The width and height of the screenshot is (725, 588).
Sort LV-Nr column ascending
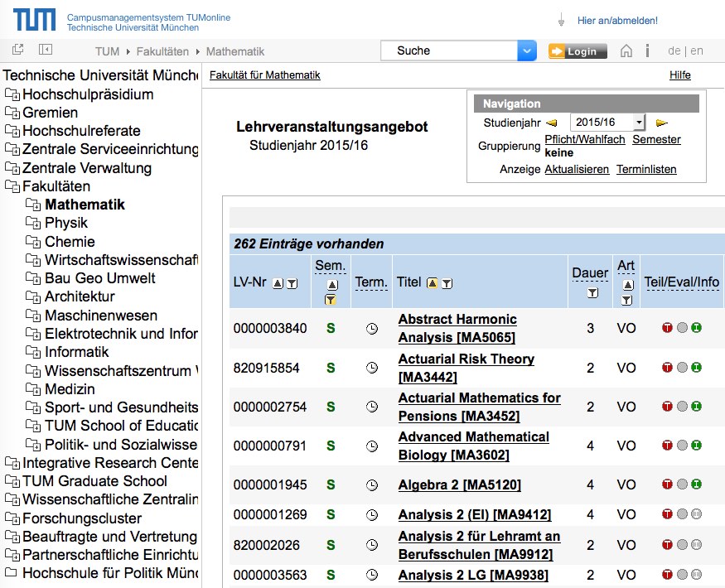(278, 283)
